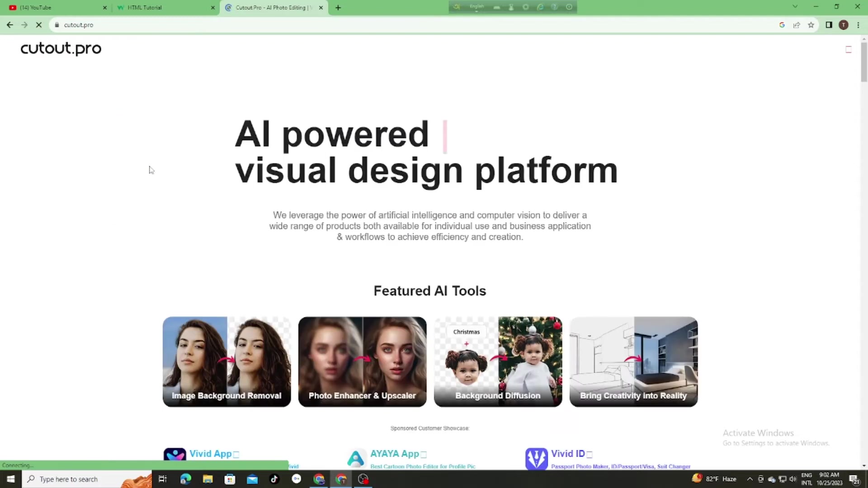The width and height of the screenshot is (868, 488).
Task: Bookmark this page with star icon
Action: pyautogui.click(x=811, y=25)
